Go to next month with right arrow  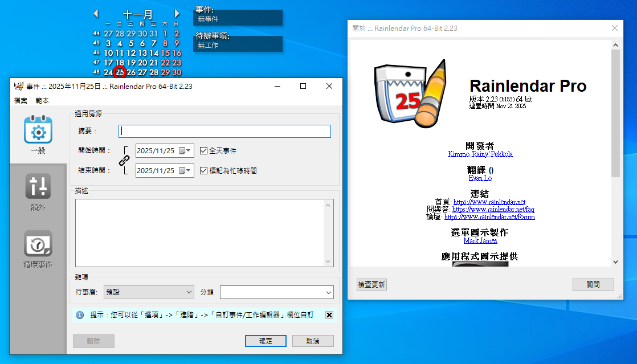click(x=177, y=14)
